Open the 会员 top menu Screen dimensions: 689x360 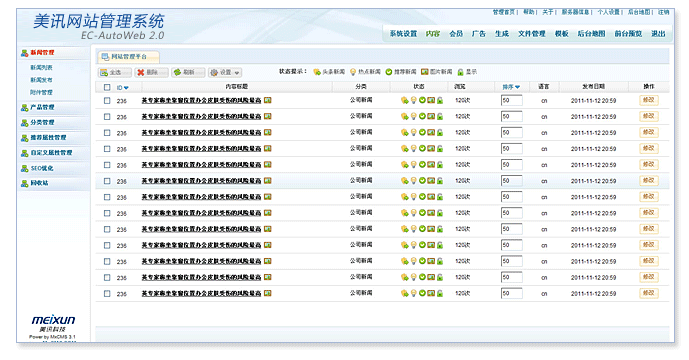click(x=456, y=34)
